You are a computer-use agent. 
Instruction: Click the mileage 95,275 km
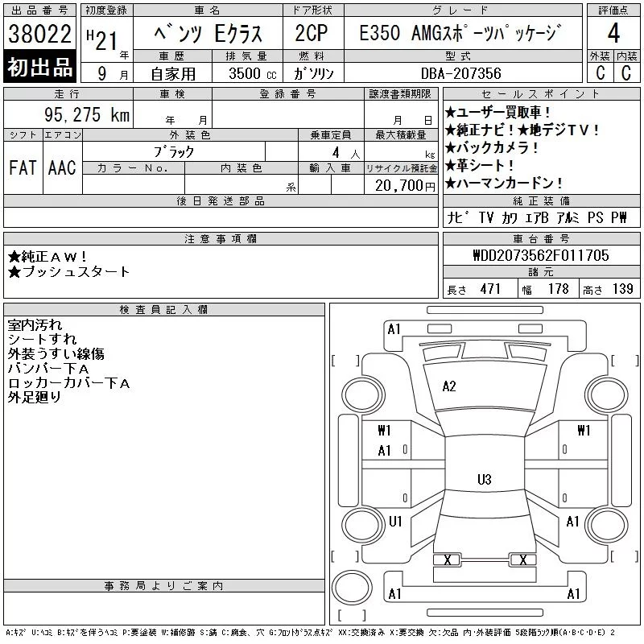click(x=87, y=114)
